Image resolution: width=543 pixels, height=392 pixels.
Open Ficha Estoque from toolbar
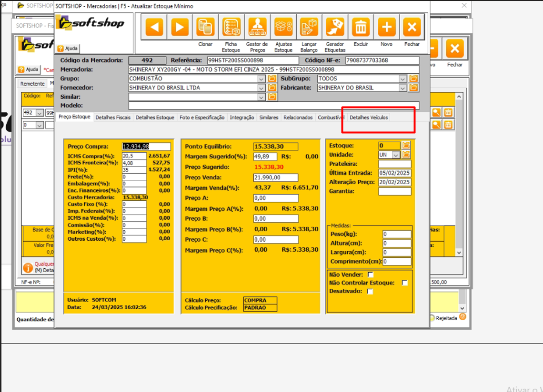click(231, 27)
